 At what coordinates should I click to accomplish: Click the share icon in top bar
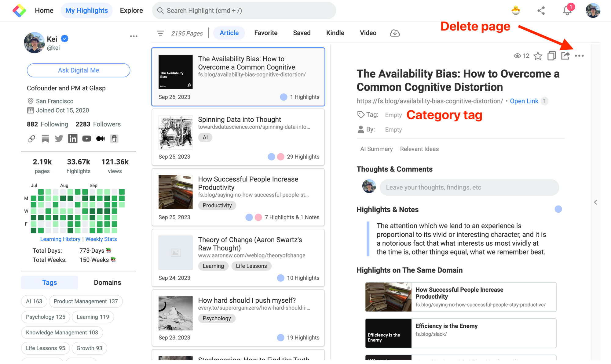(x=541, y=11)
